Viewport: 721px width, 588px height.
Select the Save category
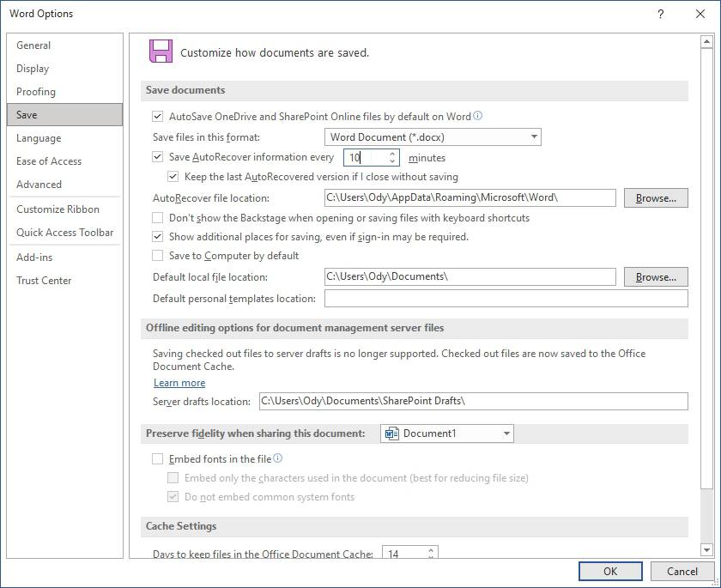pyautogui.click(x=65, y=114)
